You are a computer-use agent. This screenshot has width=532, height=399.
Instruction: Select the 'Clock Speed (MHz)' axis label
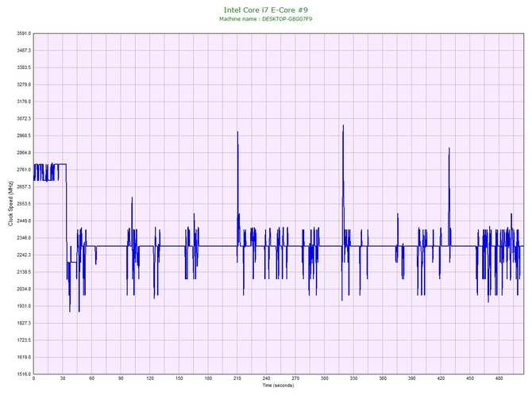10,203
